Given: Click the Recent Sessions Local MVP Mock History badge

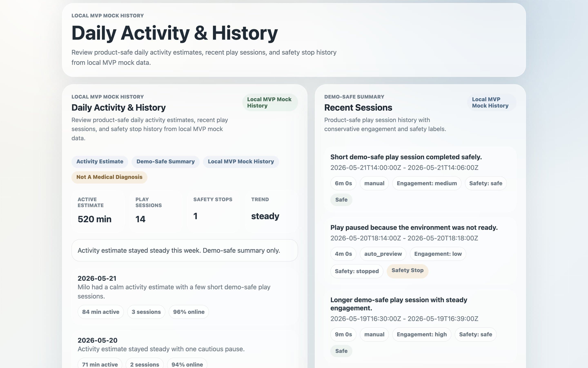Looking at the screenshot, I should click(x=492, y=102).
